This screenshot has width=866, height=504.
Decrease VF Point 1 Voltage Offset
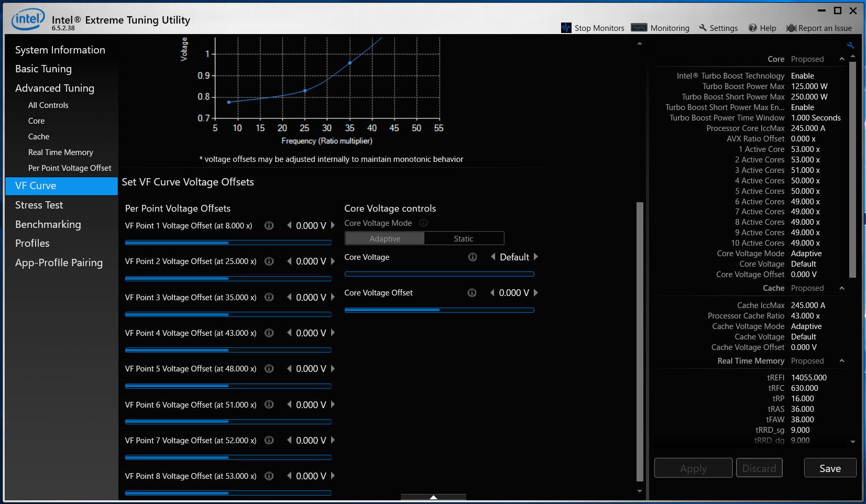(x=289, y=225)
